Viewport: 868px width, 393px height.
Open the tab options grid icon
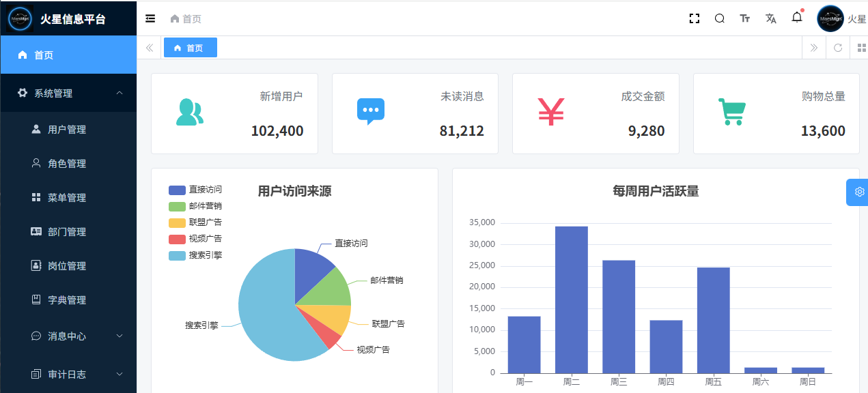[861, 48]
